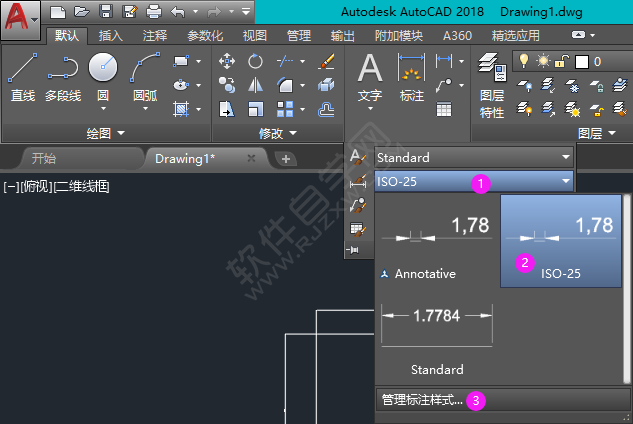Screen dimensions: 633x424
Task: Open the AutoCAD application menu button
Action: [20, 20]
